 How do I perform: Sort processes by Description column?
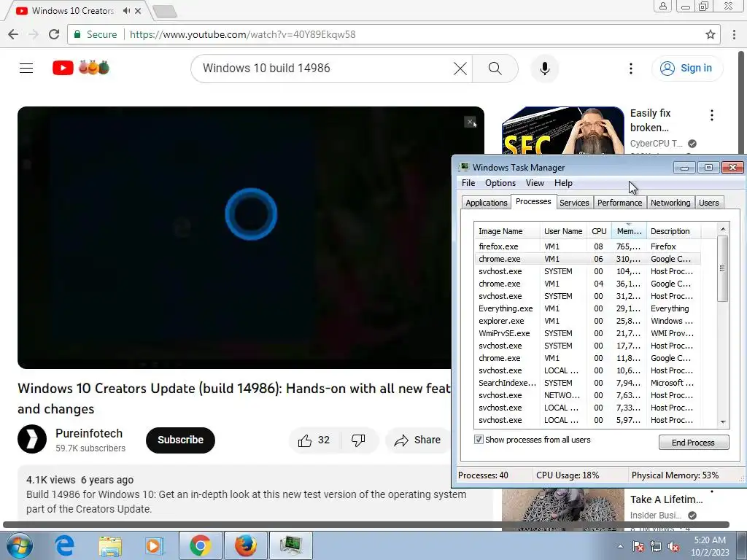(673, 231)
